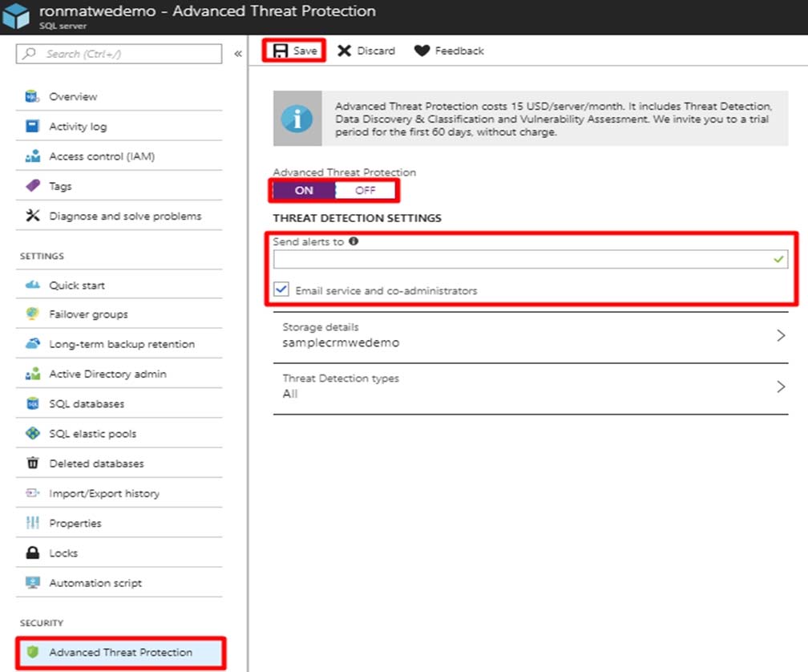Expand Storage details chevron arrow

pos(782,335)
